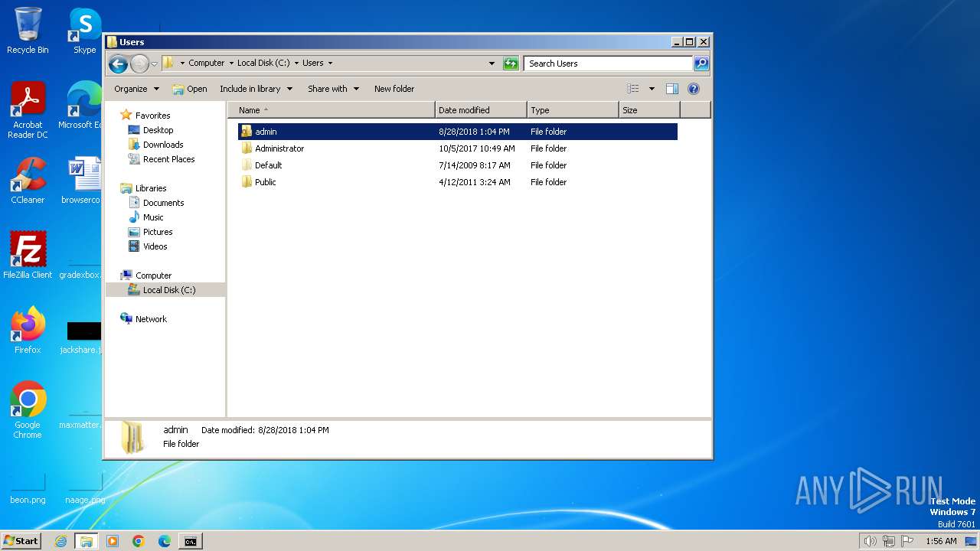
Task: Create a New folder
Action: pyautogui.click(x=394, y=89)
